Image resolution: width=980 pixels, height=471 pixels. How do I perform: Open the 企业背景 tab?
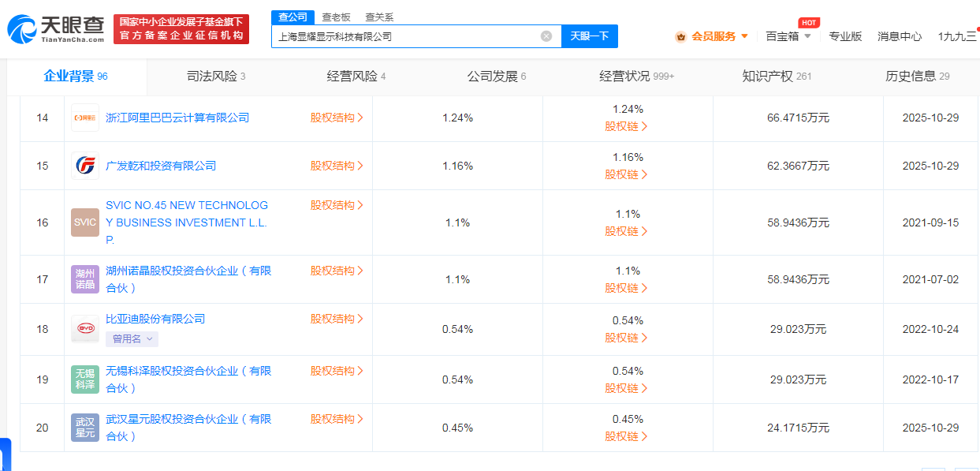tap(76, 77)
